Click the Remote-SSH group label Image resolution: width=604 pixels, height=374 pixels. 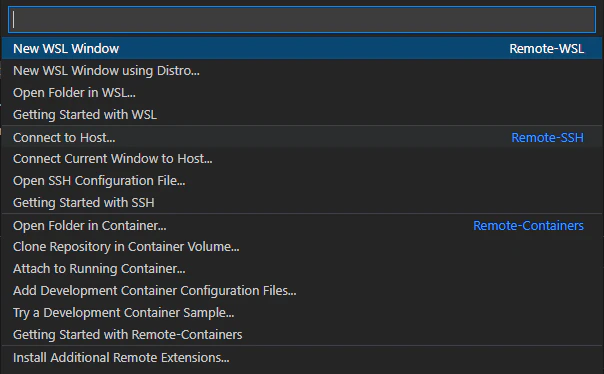pyautogui.click(x=547, y=138)
